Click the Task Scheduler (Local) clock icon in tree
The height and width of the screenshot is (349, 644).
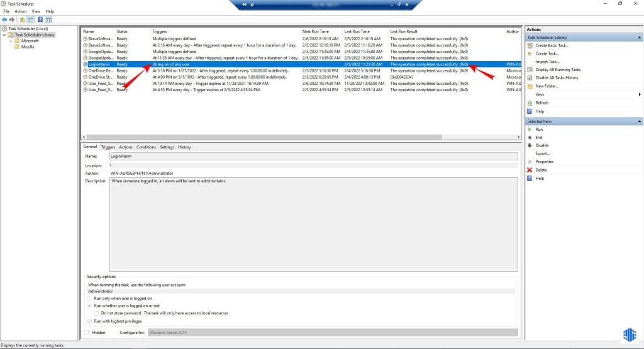[x=4, y=29]
